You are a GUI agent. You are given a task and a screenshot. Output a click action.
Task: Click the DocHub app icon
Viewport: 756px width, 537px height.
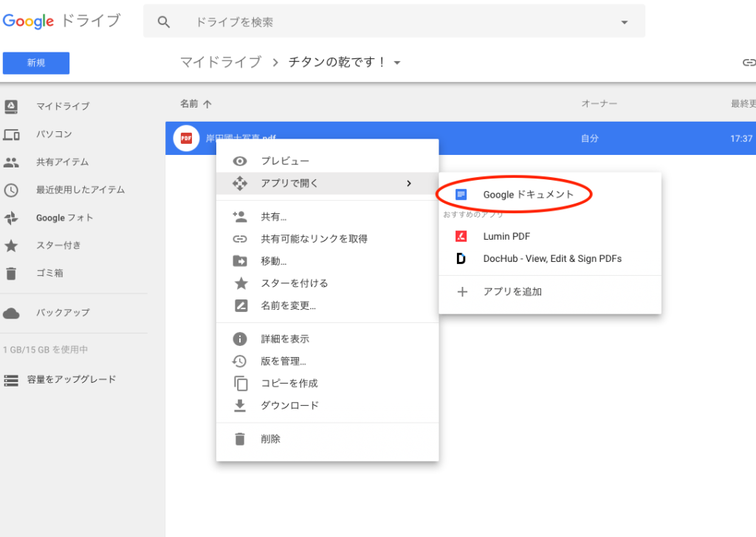pyautogui.click(x=461, y=259)
